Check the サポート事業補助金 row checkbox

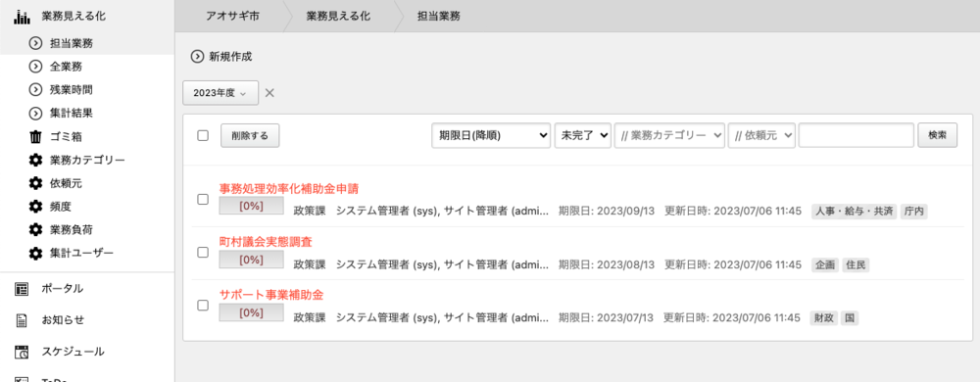pyautogui.click(x=203, y=306)
